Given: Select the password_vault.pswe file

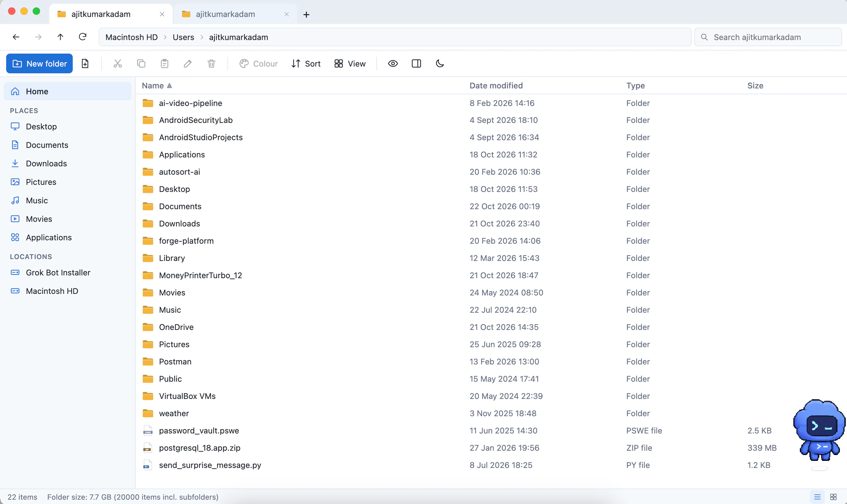Looking at the screenshot, I should coord(491,431).
